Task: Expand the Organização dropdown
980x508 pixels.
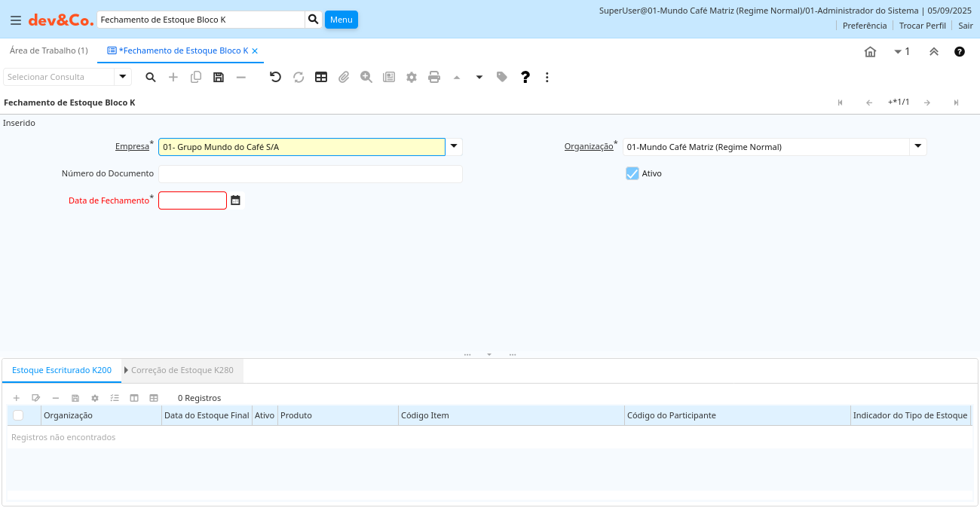Action: (917, 147)
